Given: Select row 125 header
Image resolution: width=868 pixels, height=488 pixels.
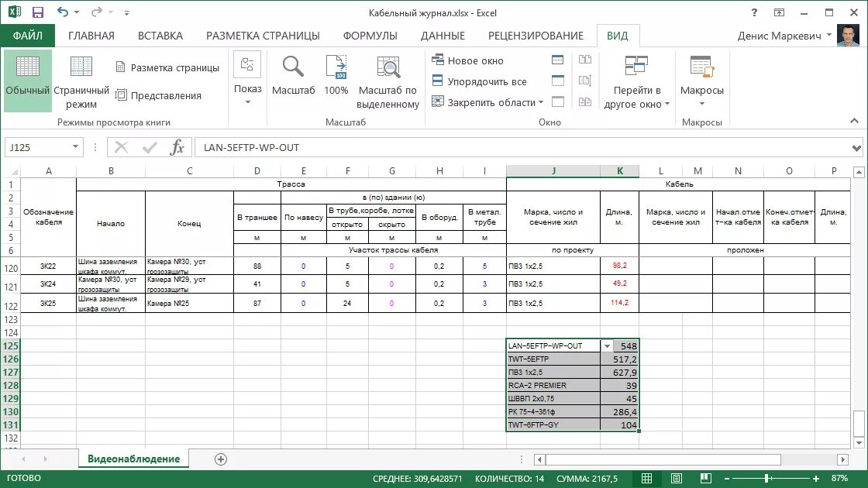Looking at the screenshot, I should point(11,345).
